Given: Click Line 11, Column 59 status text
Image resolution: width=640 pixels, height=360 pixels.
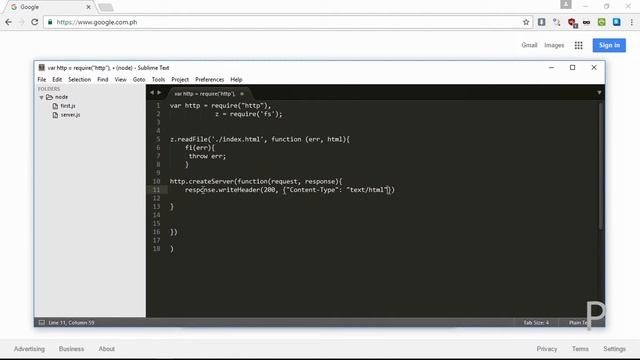Looking at the screenshot, I should point(71,322).
